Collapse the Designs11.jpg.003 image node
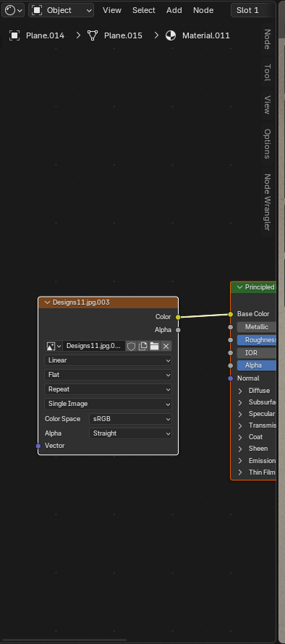285x644 pixels. click(x=47, y=302)
